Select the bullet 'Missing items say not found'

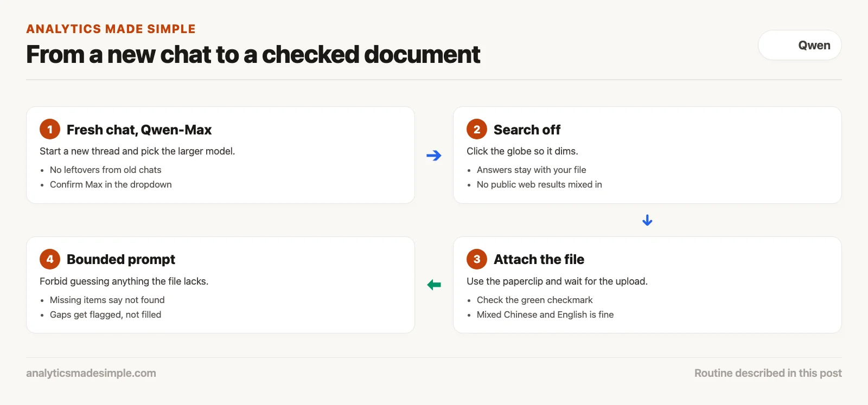point(107,300)
